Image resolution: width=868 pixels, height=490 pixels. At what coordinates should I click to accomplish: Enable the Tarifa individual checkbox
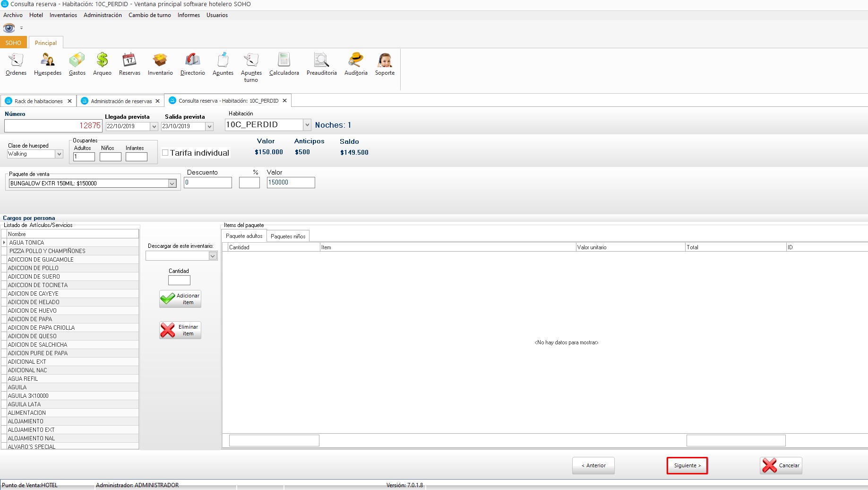click(x=165, y=153)
